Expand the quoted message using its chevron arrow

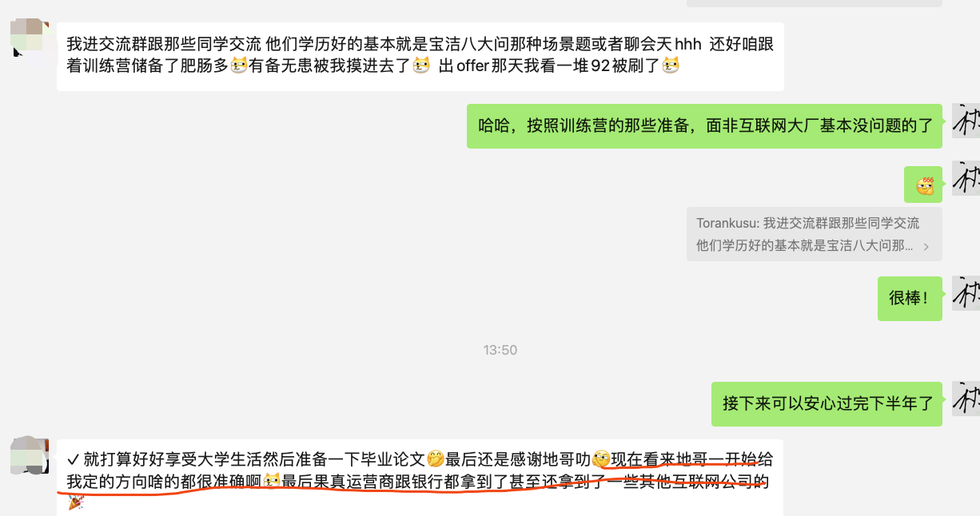click(926, 246)
